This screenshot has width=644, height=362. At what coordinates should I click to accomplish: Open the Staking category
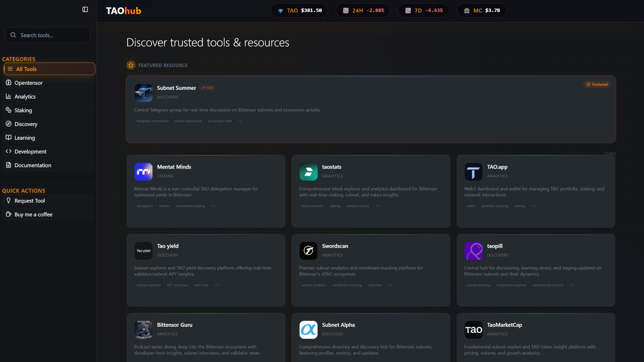tap(48, 110)
